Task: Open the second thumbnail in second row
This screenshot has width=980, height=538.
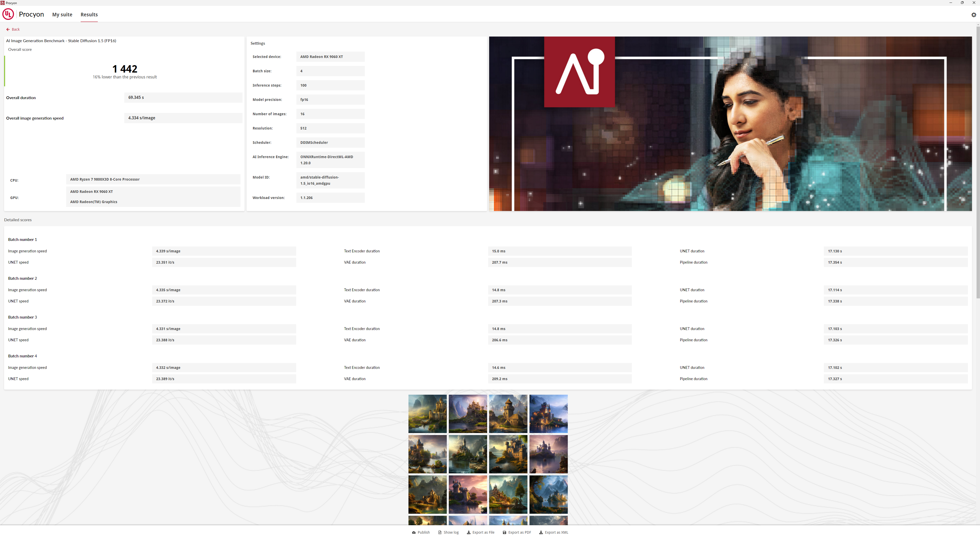Action: [468, 454]
